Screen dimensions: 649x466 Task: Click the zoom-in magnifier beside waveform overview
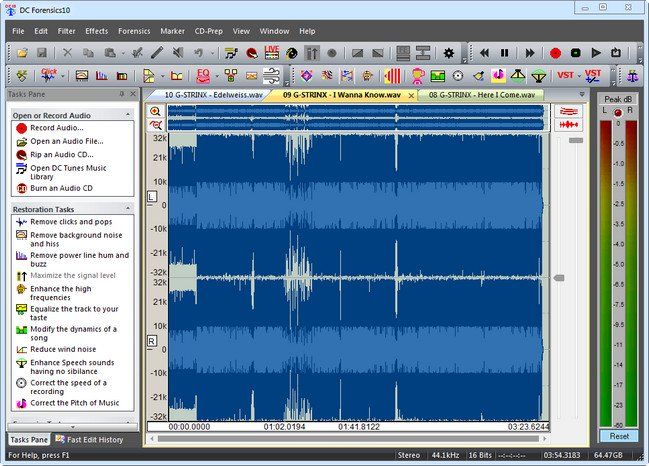click(x=155, y=111)
